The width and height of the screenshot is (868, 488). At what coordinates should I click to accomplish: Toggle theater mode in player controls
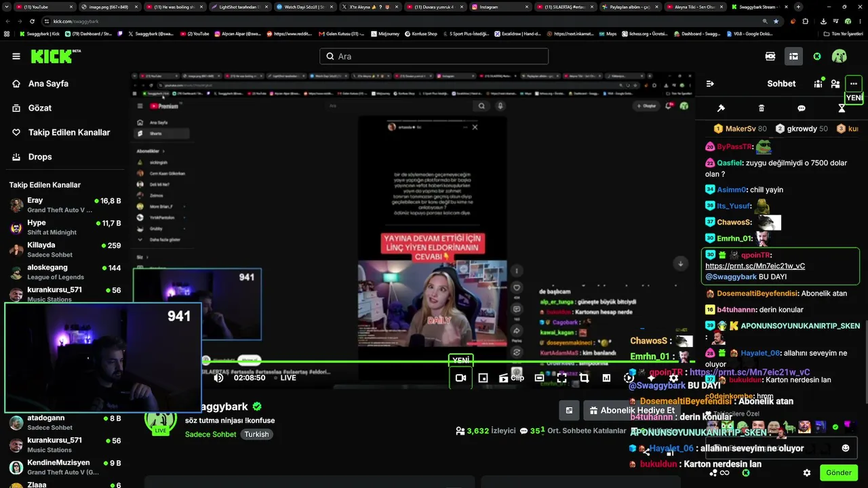[x=539, y=378]
